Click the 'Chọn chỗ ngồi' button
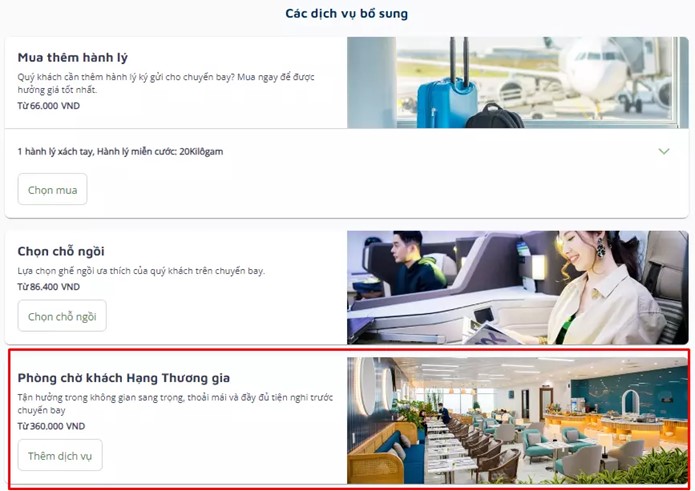Viewport: 695px width, 491px height. pyautogui.click(x=62, y=316)
